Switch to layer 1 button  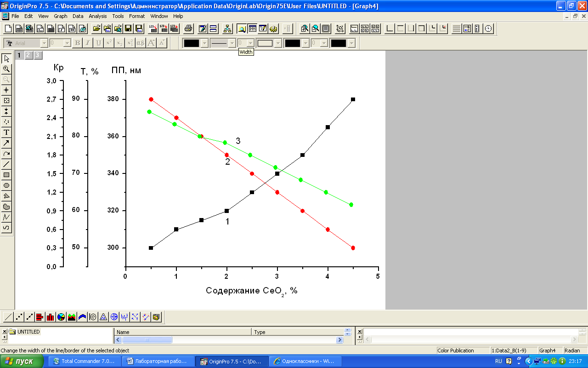(x=19, y=55)
